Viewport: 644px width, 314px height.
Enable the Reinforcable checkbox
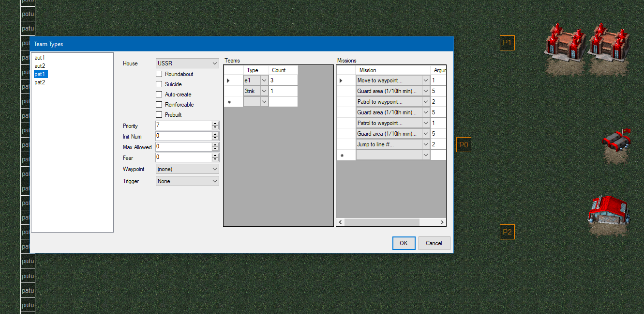click(159, 105)
